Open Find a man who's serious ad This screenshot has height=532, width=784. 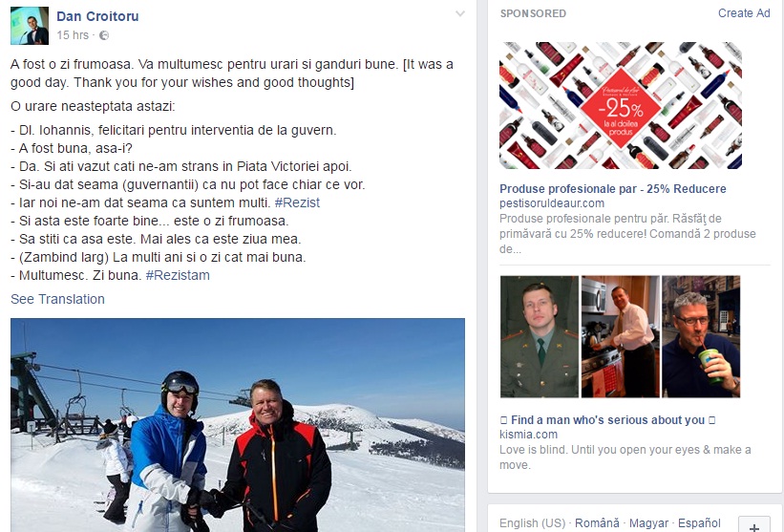coord(607,420)
